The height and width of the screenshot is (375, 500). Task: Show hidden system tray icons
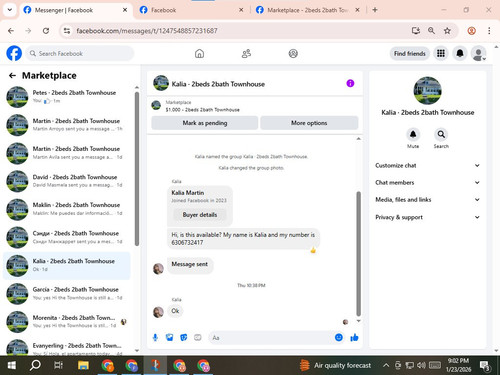tap(386, 365)
